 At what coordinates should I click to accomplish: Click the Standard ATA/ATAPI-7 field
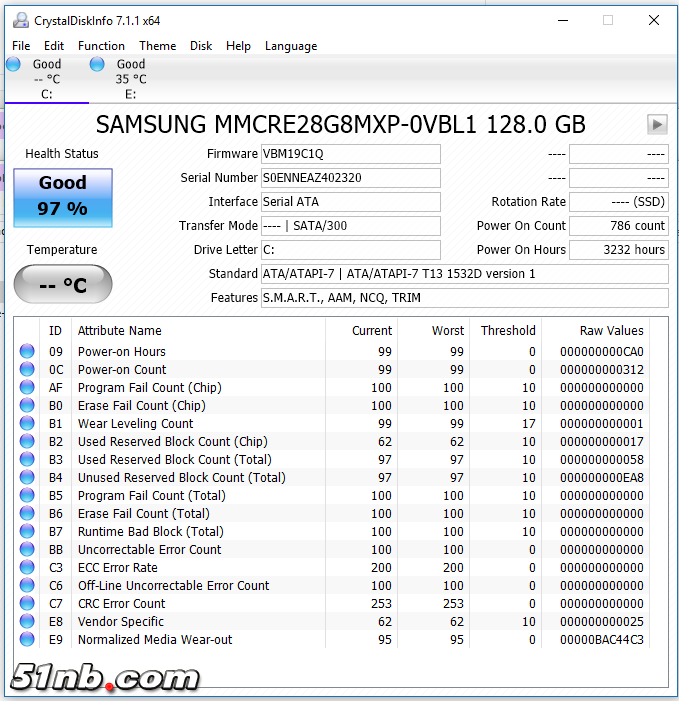click(x=464, y=274)
